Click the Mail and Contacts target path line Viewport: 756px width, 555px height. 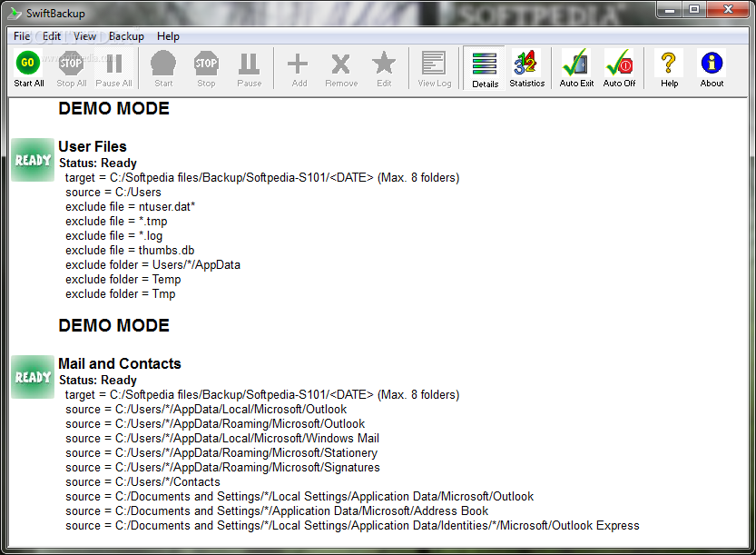pos(262,395)
